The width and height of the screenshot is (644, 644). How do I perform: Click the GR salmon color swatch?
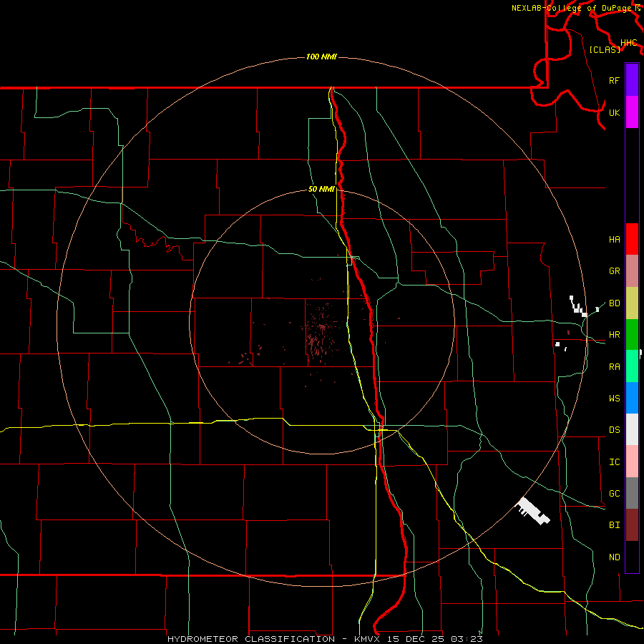[632, 271]
